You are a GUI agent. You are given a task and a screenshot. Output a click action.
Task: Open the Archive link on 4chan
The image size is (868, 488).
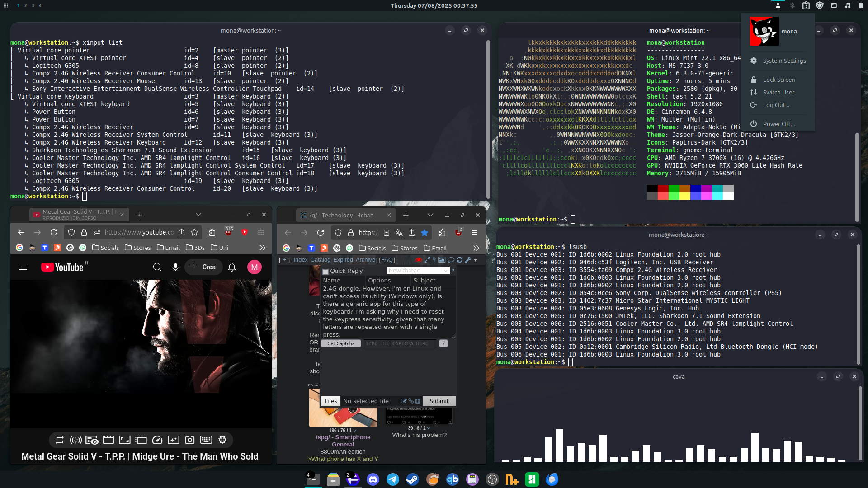click(365, 260)
